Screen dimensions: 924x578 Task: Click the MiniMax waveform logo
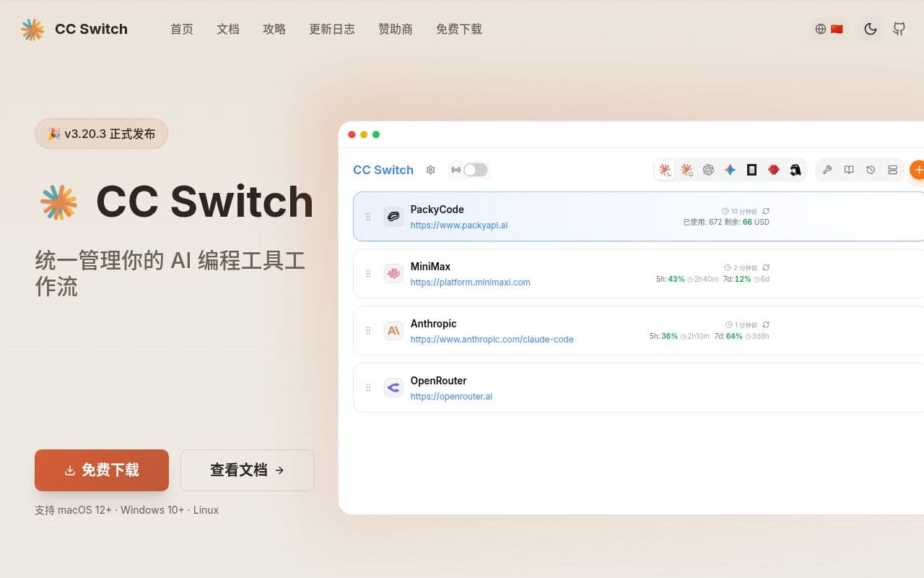click(x=393, y=274)
